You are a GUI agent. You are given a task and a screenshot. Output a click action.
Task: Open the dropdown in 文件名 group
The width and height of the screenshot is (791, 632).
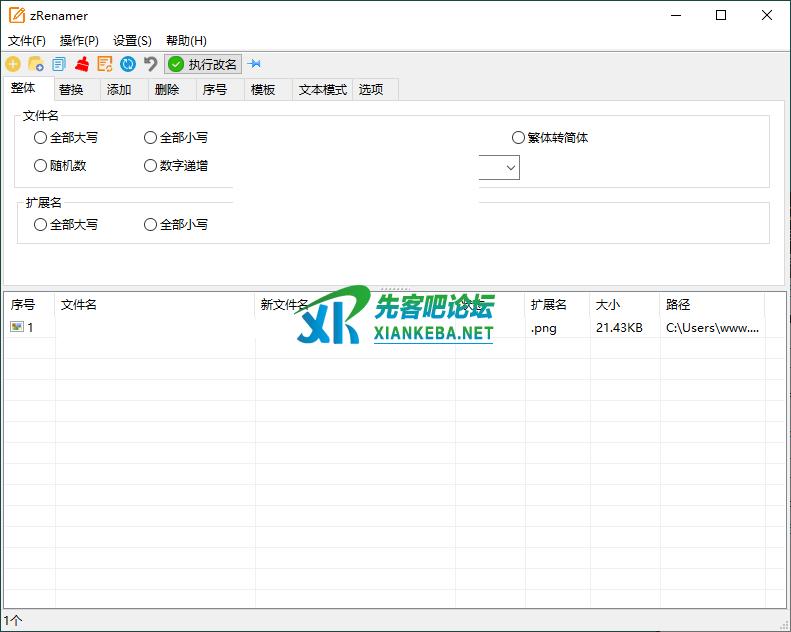coord(510,168)
